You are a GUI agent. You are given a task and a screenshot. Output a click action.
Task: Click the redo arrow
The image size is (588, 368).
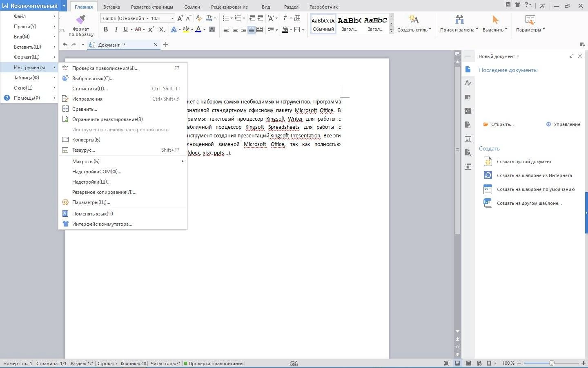pos(73,45)
